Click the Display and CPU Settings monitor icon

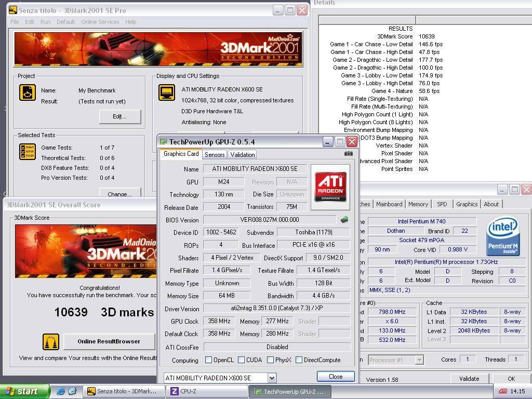click(167, 92)
